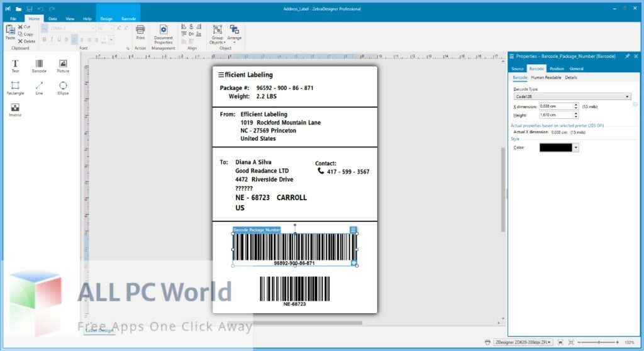The image size is (644, 351).
Task: Click the Print icon in ribbon
Action: coord(140,32)
